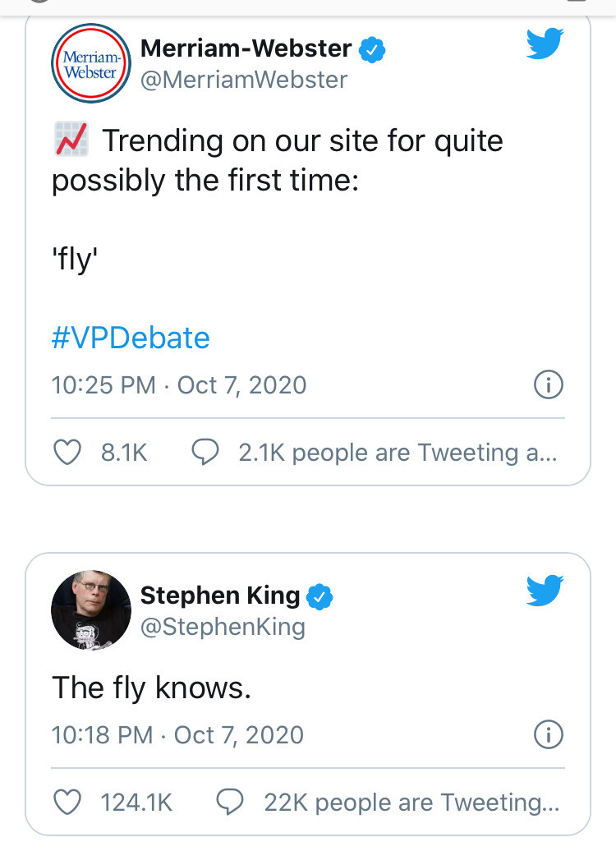This screenshot has width=616, height=851.
Task: Click Merriam-Webster's verified badge
Action: point(372,50)
